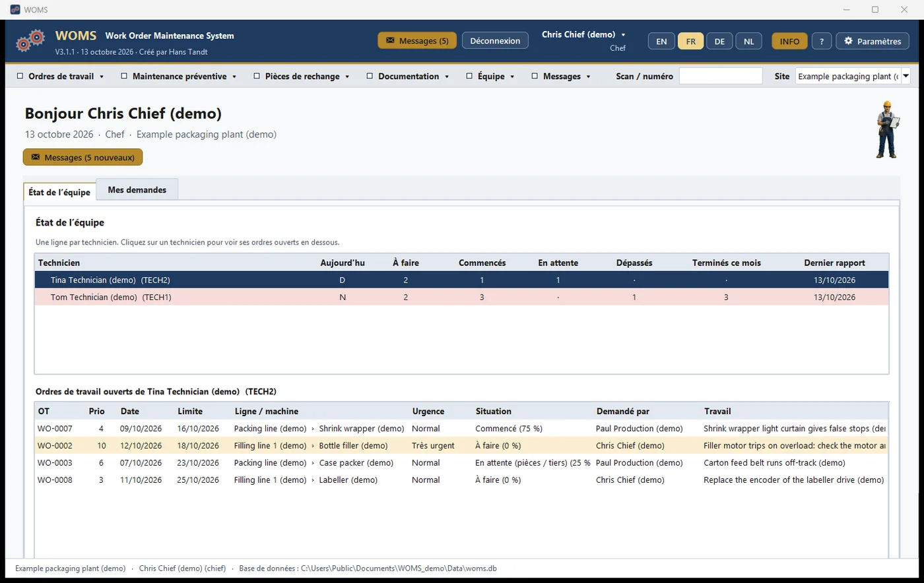This screenshot has width=924, height=583.
Task: Click the Situation column header
Action: pyautogui.click(x=493, y=411)
